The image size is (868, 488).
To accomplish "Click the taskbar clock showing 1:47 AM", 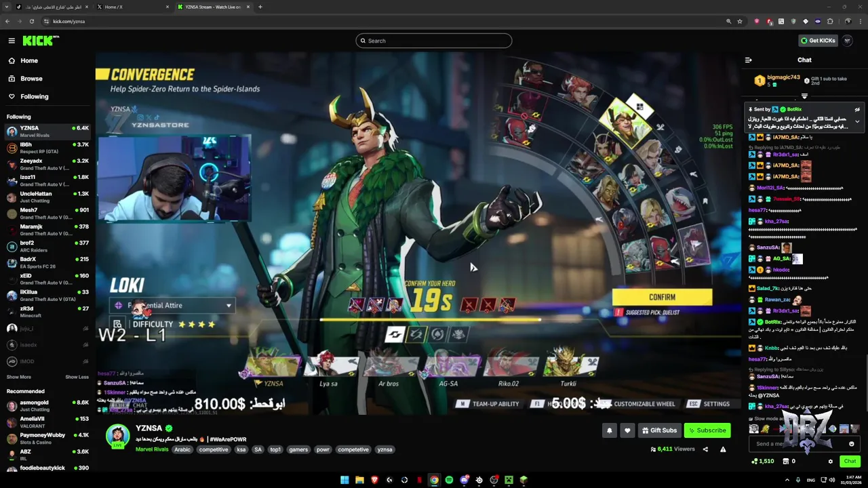I will pyautogui.click(x=850, y=480).
